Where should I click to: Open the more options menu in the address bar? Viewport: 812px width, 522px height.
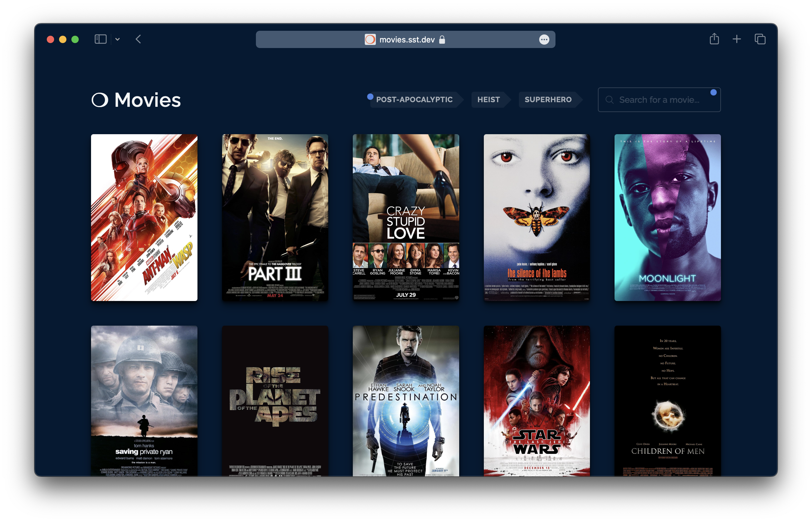point(544,39)
